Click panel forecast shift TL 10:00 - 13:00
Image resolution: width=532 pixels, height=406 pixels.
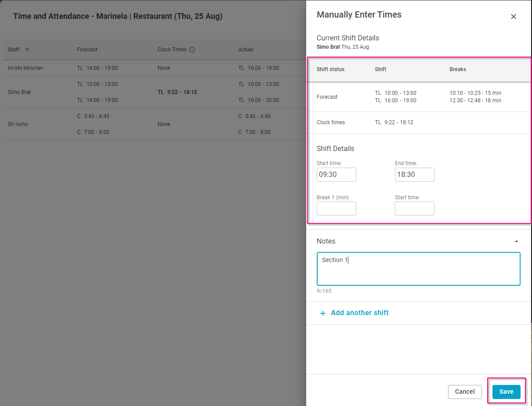(396, 93)
